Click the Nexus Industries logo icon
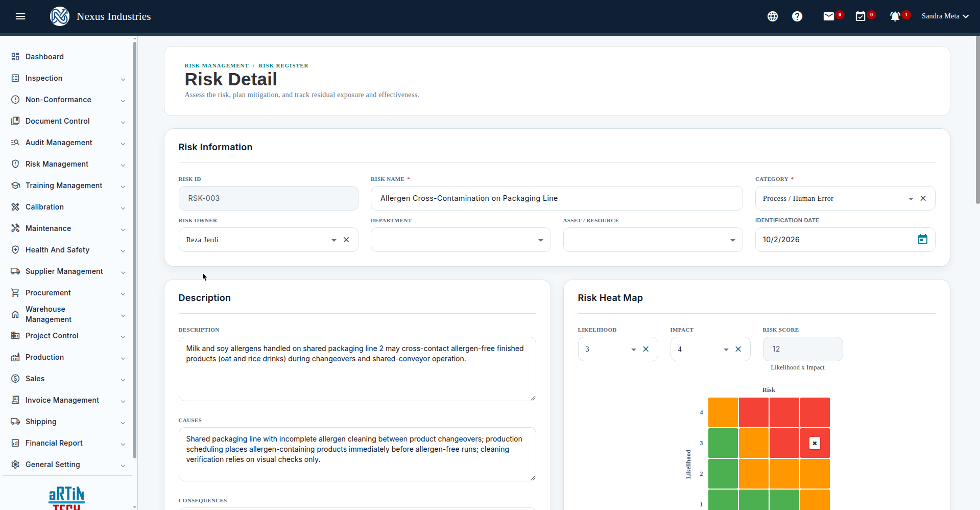The width and height of the screenshot is (980, 510). pos(60,16)
